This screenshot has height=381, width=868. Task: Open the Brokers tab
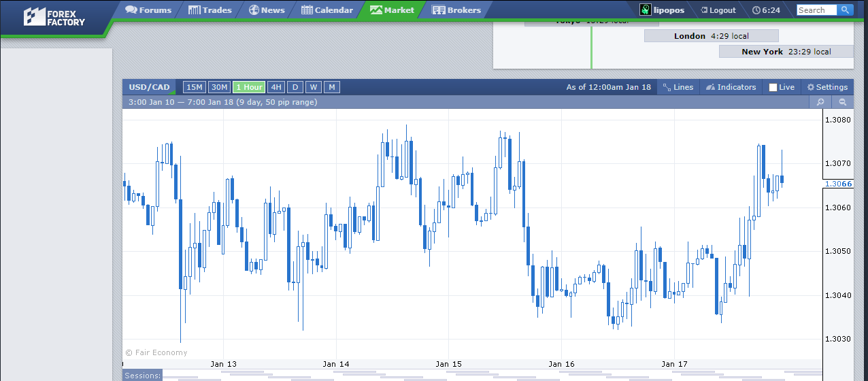pyautogui.click(x=456, y=10)
